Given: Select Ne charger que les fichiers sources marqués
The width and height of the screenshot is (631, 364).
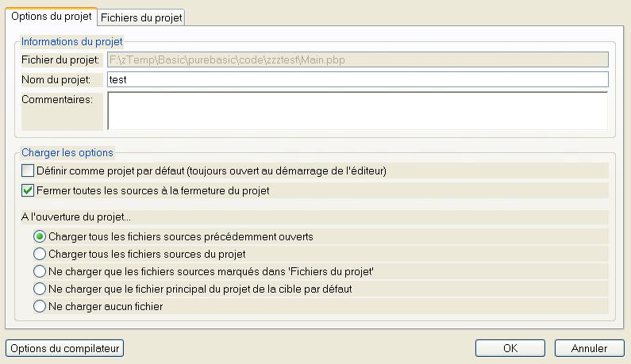Looking at the screenshot, I should [x=40, y=271].
